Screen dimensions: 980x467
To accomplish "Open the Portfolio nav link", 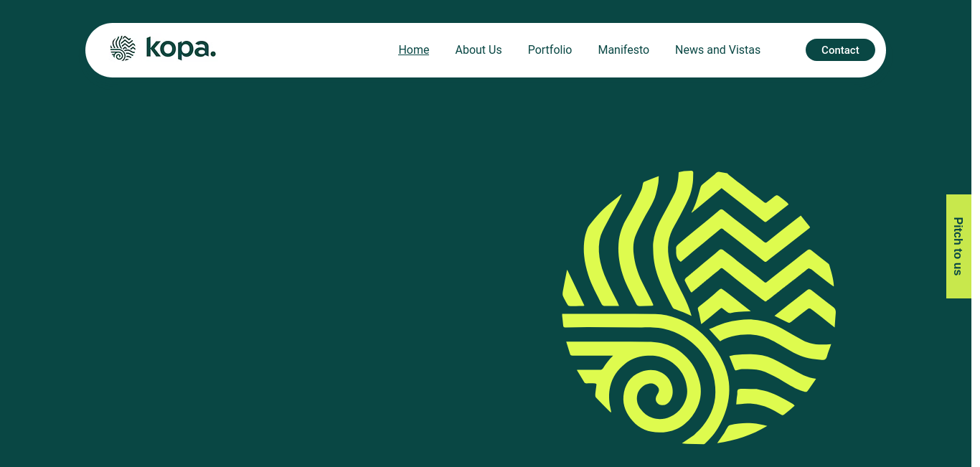I will coord(550,49).
